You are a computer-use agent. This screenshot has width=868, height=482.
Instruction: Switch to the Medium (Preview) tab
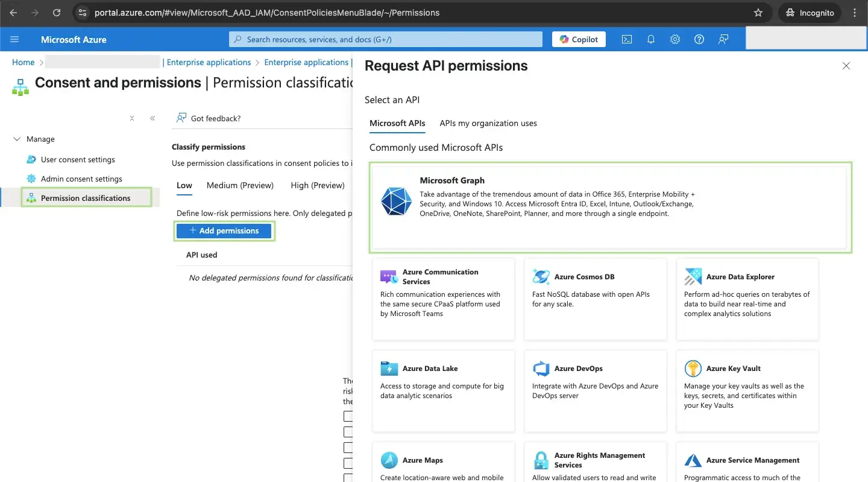tap(240, 185)
